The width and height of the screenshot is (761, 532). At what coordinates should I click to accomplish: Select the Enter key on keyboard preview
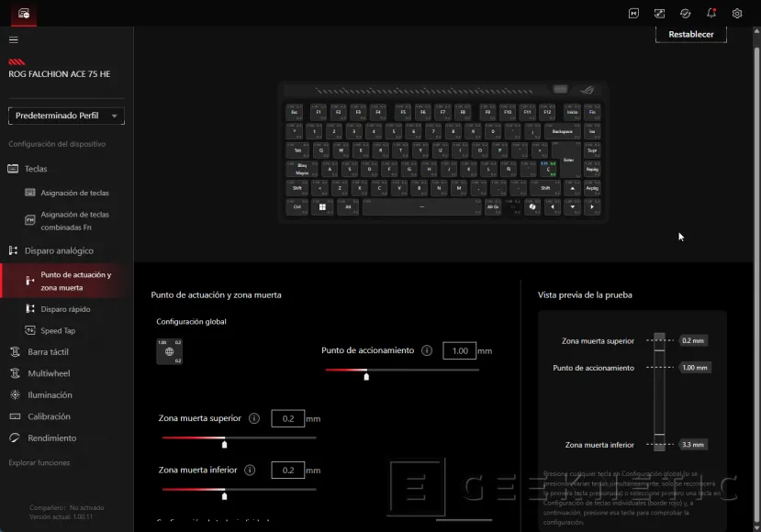coord(569,162)
